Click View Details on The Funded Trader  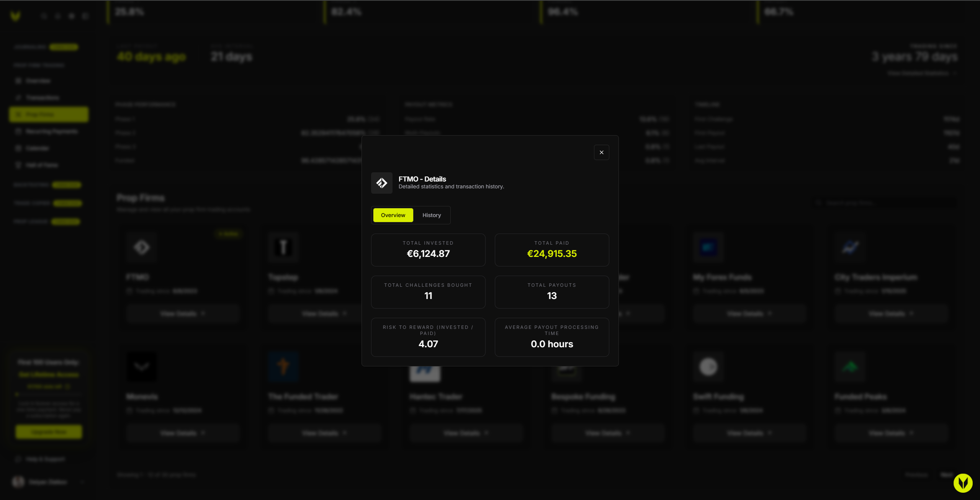[x=325, y=433]
